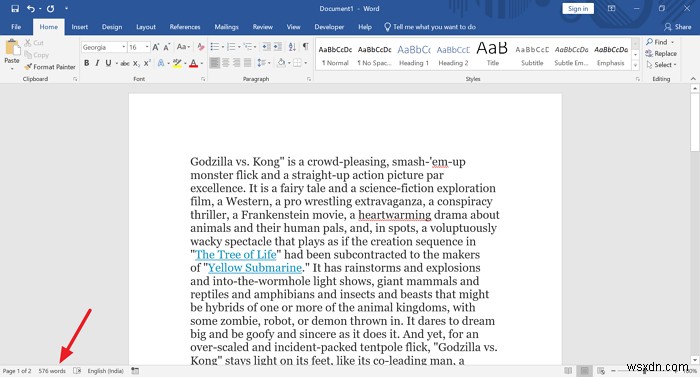
Task: Switch to Web Layout view
Action: tap(601, 371)
